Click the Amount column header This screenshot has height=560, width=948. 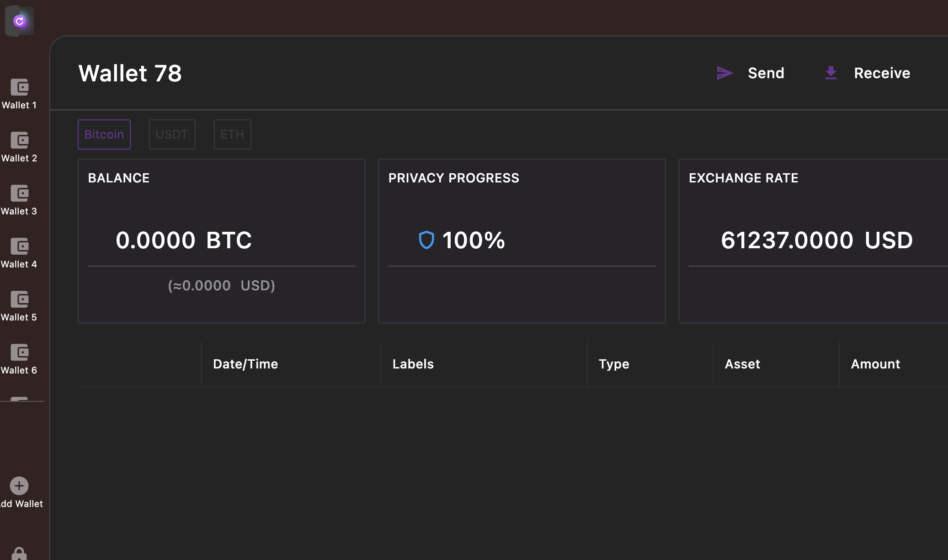coord(875,364)
